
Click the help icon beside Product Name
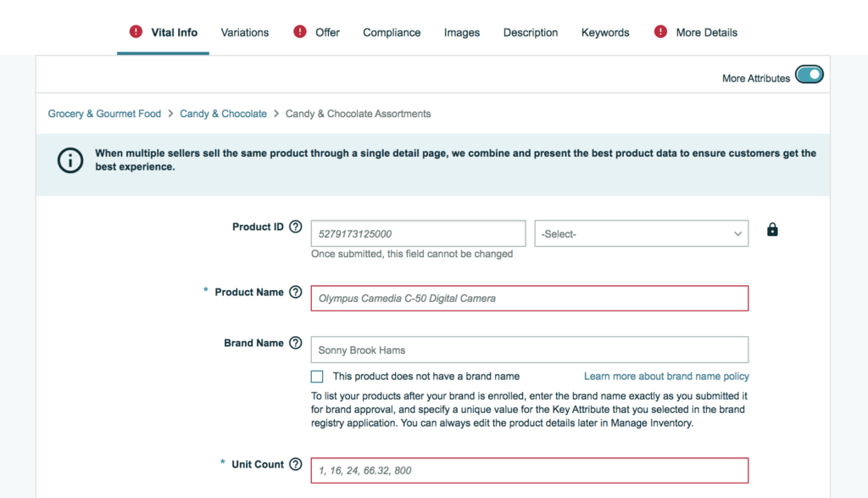(x=295, y=292)
